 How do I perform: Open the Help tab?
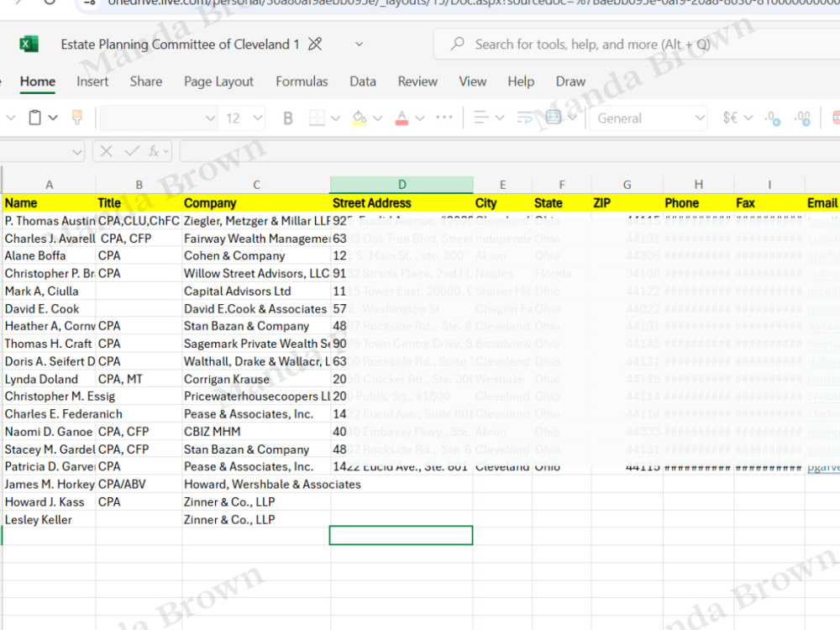click(x=521, y=81)
